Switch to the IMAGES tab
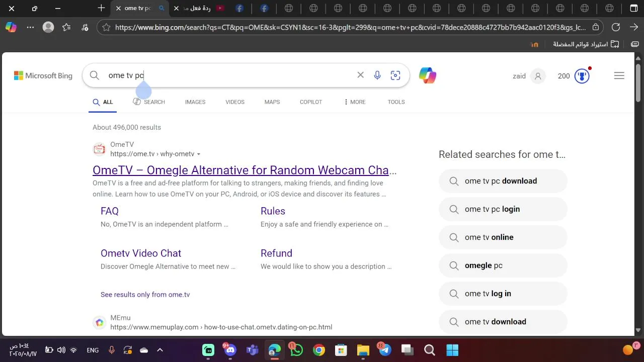644x362 pixels. click(x=195, y=102)
